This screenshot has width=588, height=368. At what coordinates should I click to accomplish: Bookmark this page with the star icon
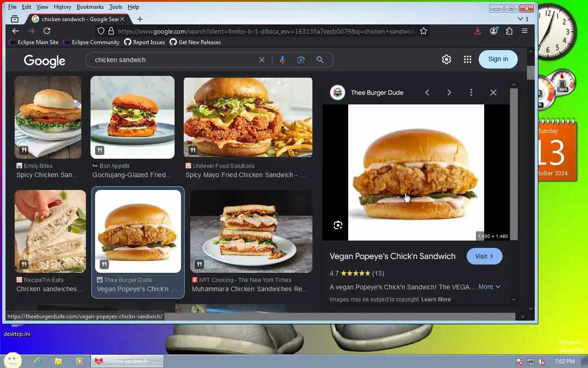tap(424, 31)
